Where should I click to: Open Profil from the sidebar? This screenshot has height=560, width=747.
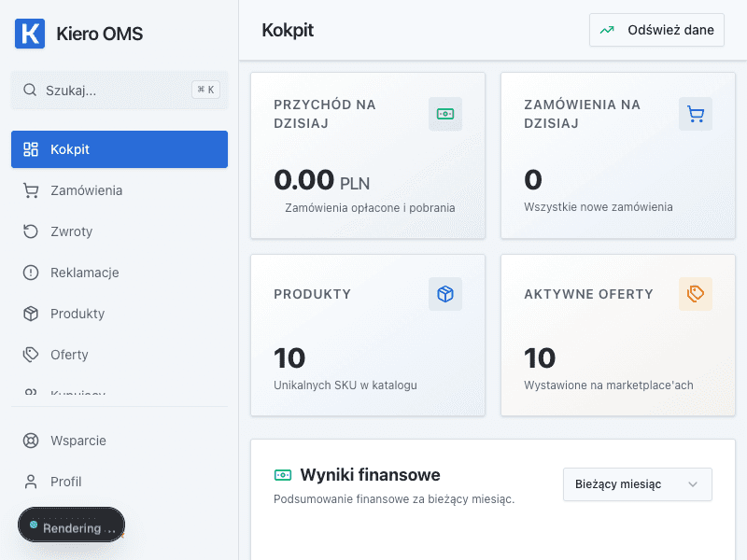120,482
